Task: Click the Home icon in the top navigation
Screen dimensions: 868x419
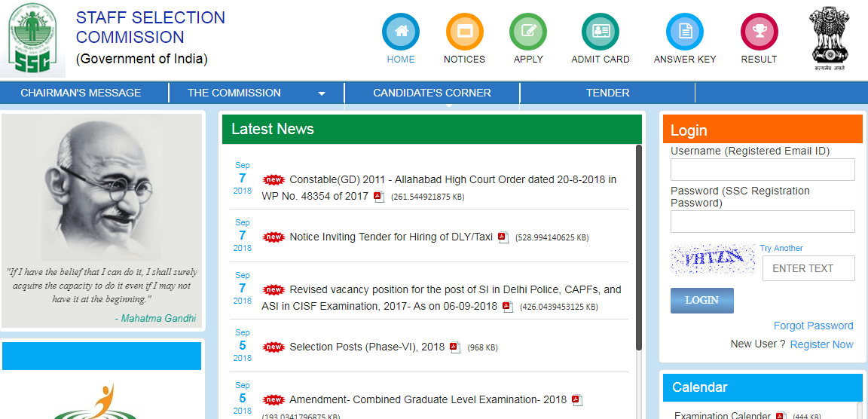Action: [401, 32]
